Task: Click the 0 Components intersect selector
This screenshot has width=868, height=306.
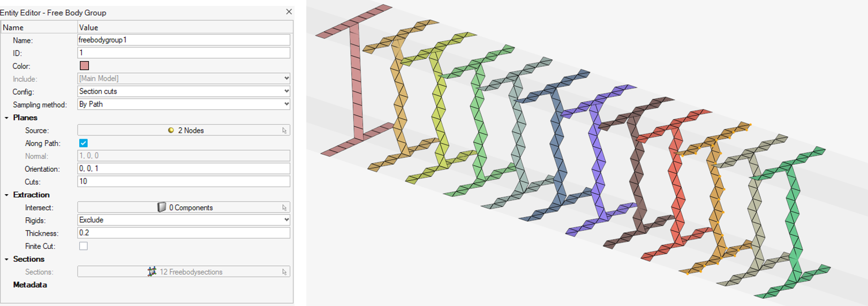Action: [184, 207]
